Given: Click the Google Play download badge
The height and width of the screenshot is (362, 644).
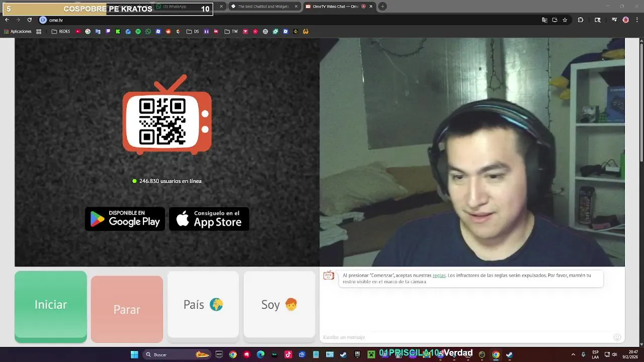Looking at the screenshot, I should pyautogui.click(x=125, y=219).
